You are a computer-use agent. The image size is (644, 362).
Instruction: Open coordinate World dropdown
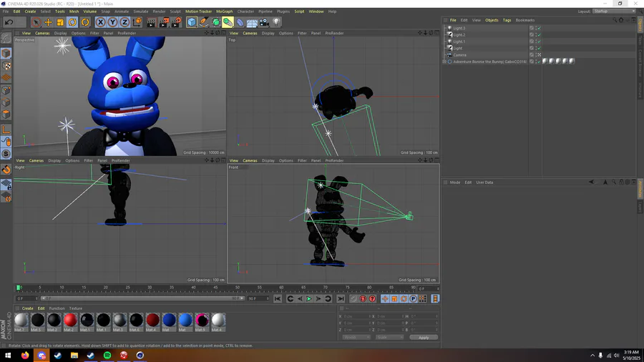pyautogui.click(x=356, y=338)
